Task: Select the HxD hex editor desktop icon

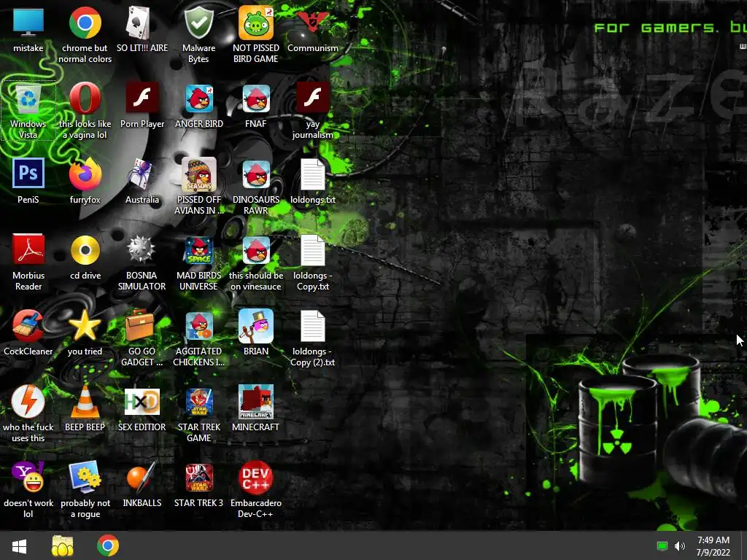Action: click(142, 402)
